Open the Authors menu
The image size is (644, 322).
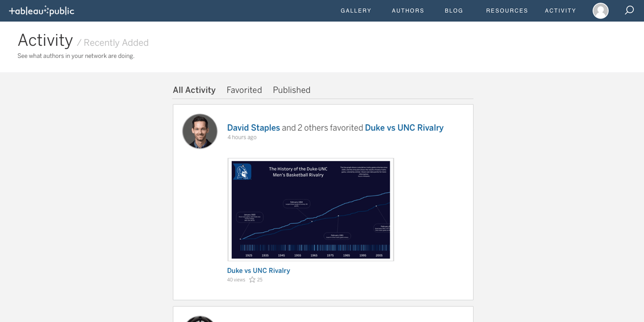(x=408, y=11)
